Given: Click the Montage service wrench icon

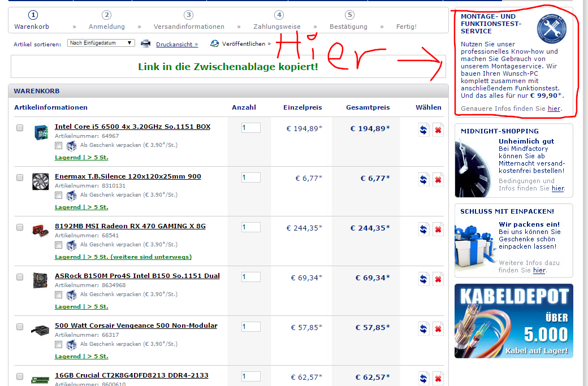Looking at the screenshot, I should 551,28.
